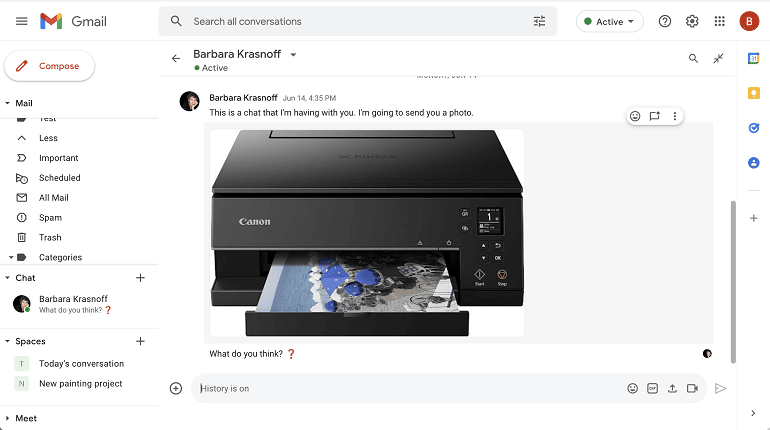
Task: Add emoji reaction to the message
Action: 634,116
